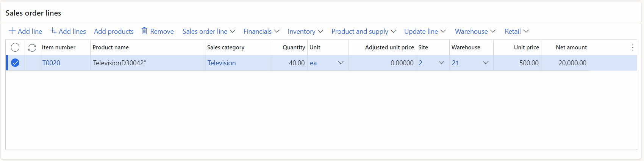The image size is (644, 161).
Task: Open the Sales order line menu
Action: point(209,32)
